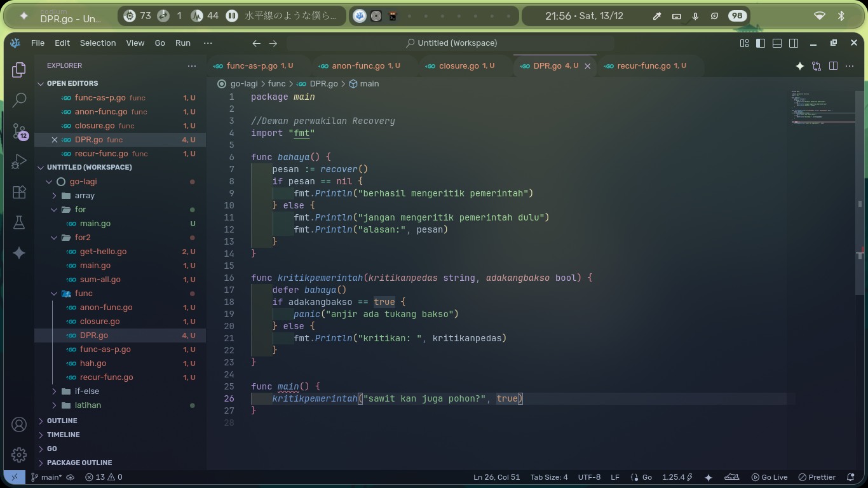The height and width of the screenshot is (488, 868).
Task: Change the Tab Size: 4 setting
Action: tap(549, 477)
